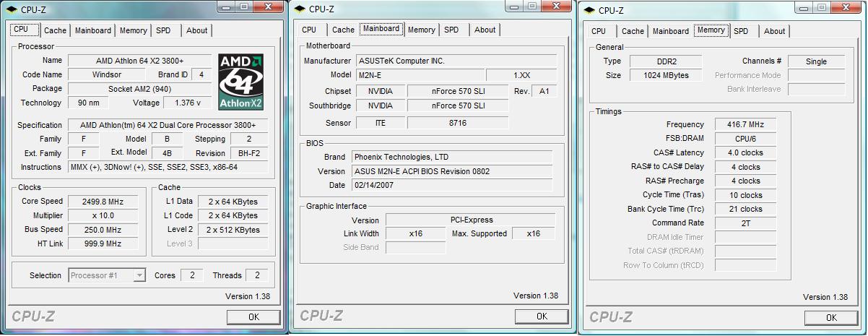Open Cache tab in right window
Image resolution: width=868 pixels, height=336 pixels.
pos(633,31)
